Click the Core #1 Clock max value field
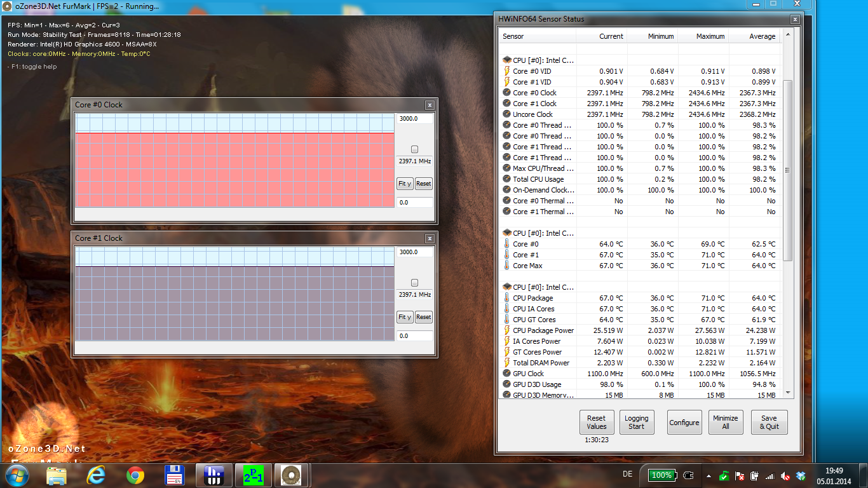 coord(415,252)
